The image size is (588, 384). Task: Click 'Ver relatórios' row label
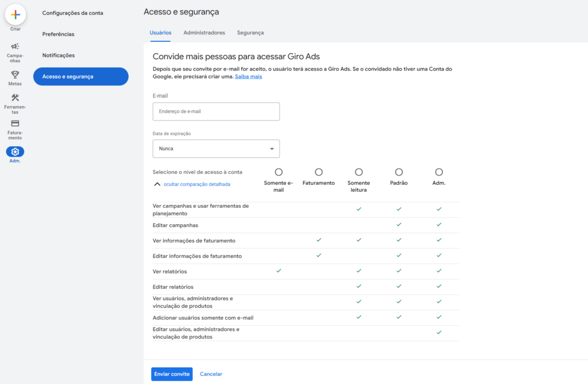(169, 271)
